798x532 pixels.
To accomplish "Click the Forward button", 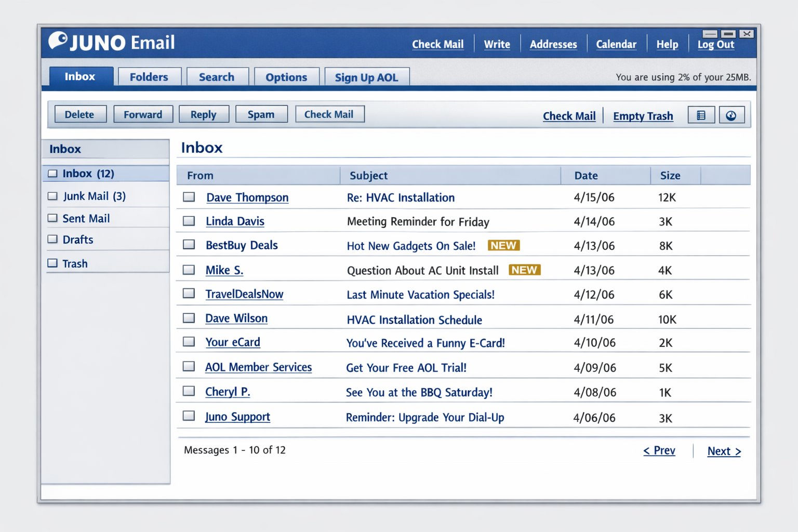I will (x=143, y=114).
